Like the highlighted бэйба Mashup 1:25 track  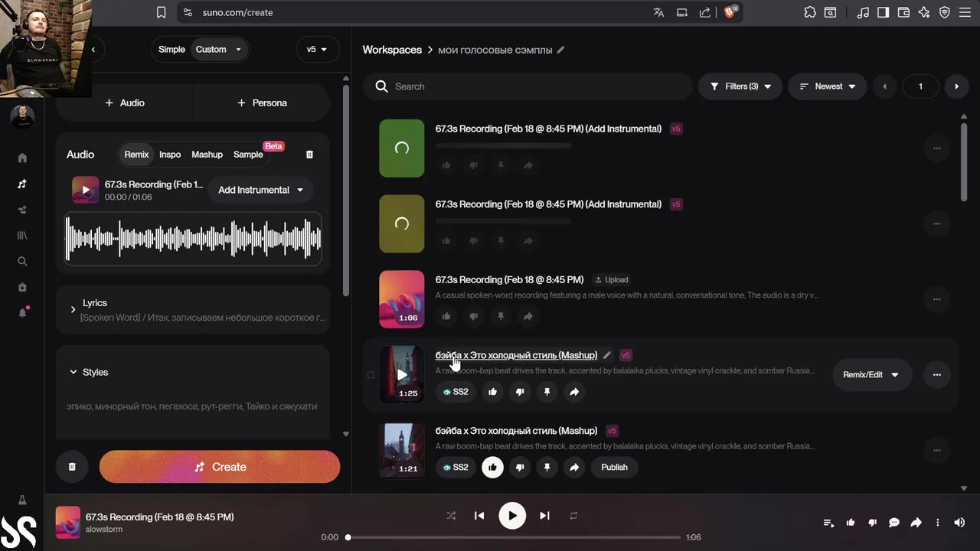[492, 392]
